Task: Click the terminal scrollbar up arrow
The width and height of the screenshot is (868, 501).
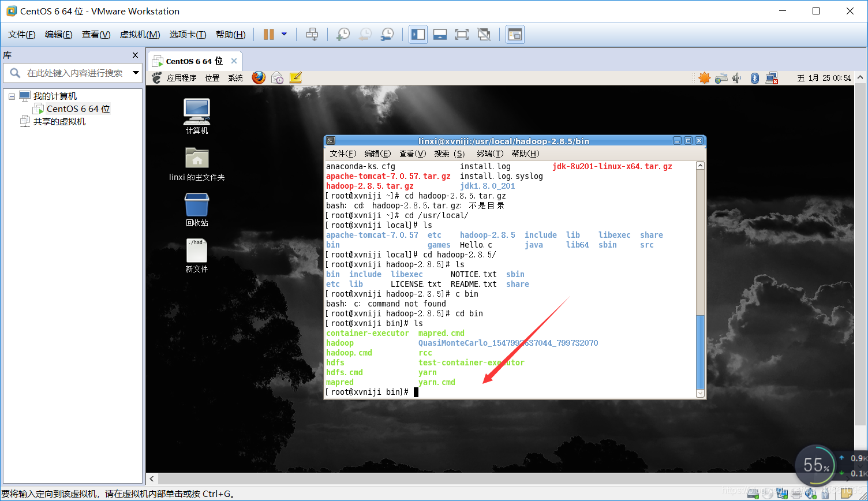Action: pyautogui.click(x=700, y=166)
